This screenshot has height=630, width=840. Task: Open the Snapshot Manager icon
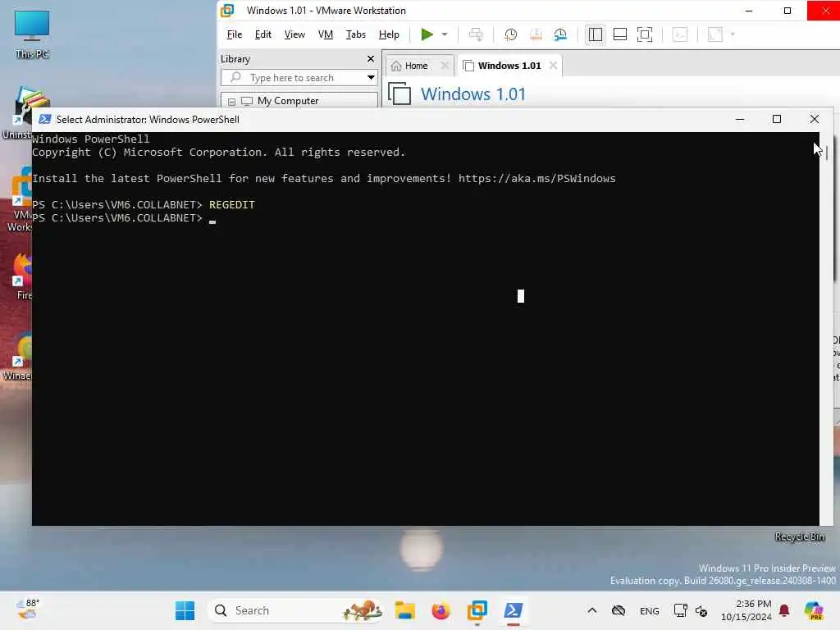point(560,34)
